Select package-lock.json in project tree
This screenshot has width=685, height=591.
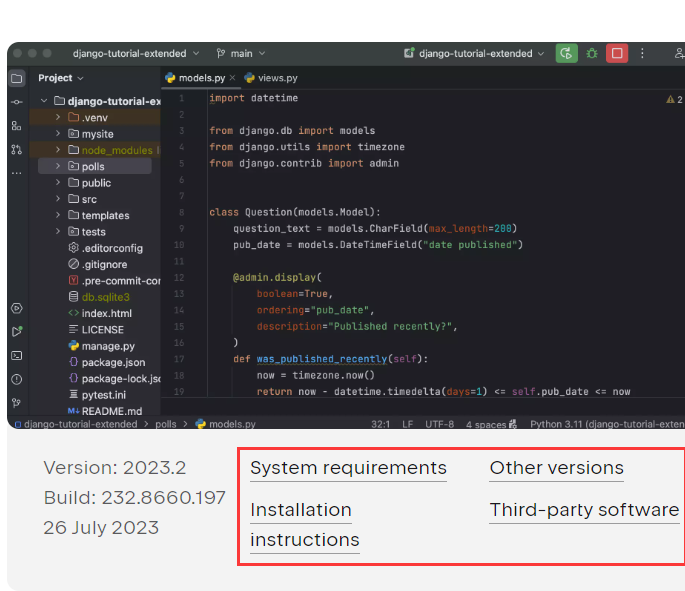click(x=114, y=379)
